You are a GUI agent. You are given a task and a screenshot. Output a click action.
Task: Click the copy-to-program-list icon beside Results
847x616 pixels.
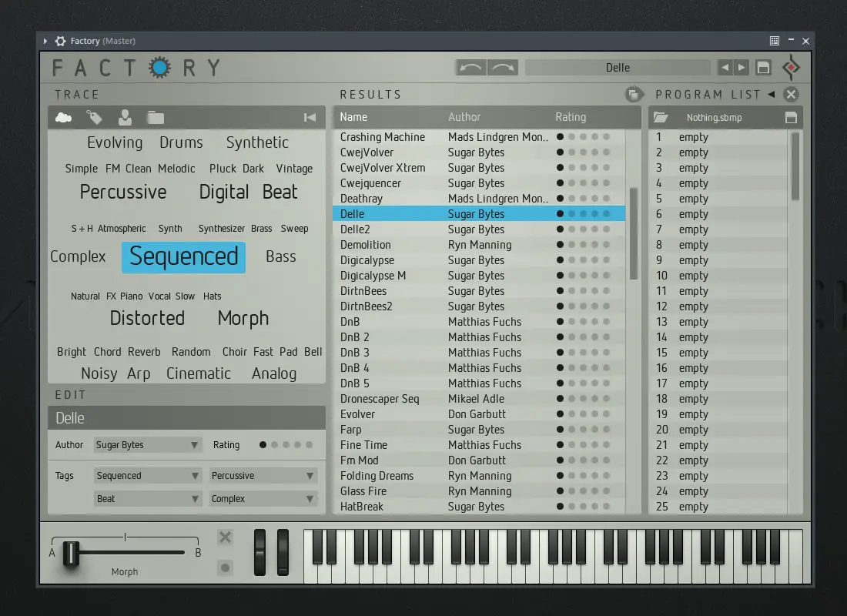tap(634, 95)
